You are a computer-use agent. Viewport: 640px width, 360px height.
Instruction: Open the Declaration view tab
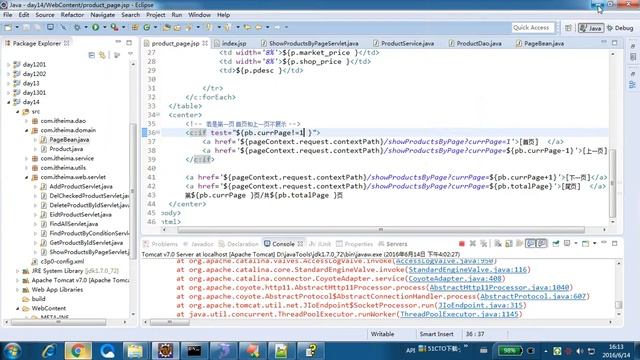pos(239,244)
